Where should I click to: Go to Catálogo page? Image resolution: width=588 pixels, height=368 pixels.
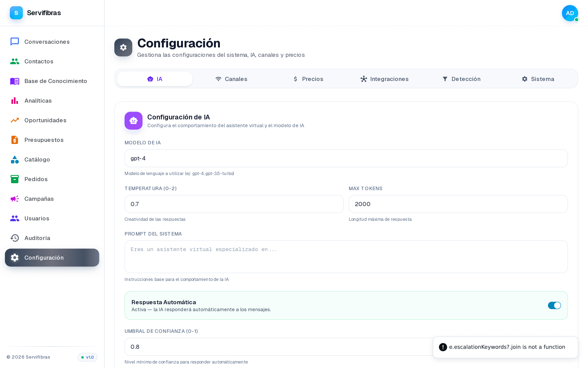tap(52, 159)
